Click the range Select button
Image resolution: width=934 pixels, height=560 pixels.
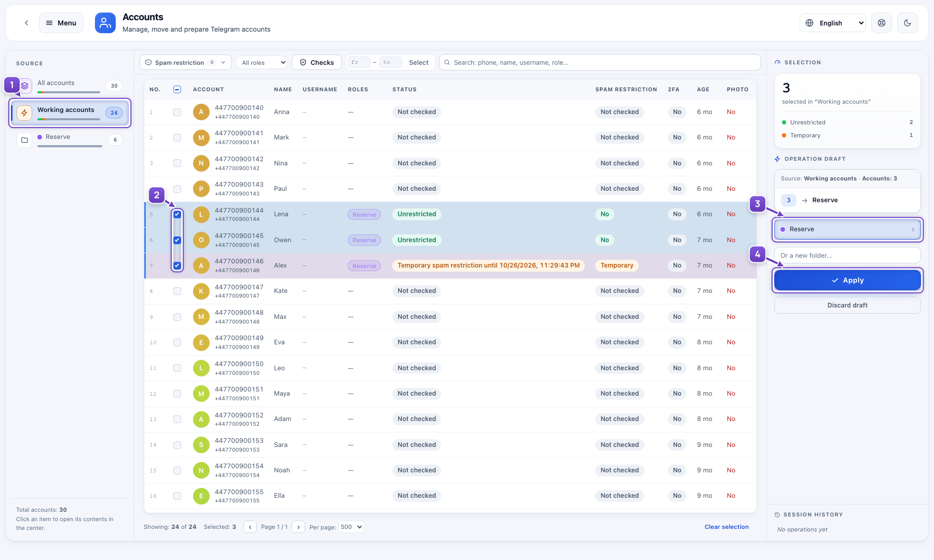click(x=419, y=62)
